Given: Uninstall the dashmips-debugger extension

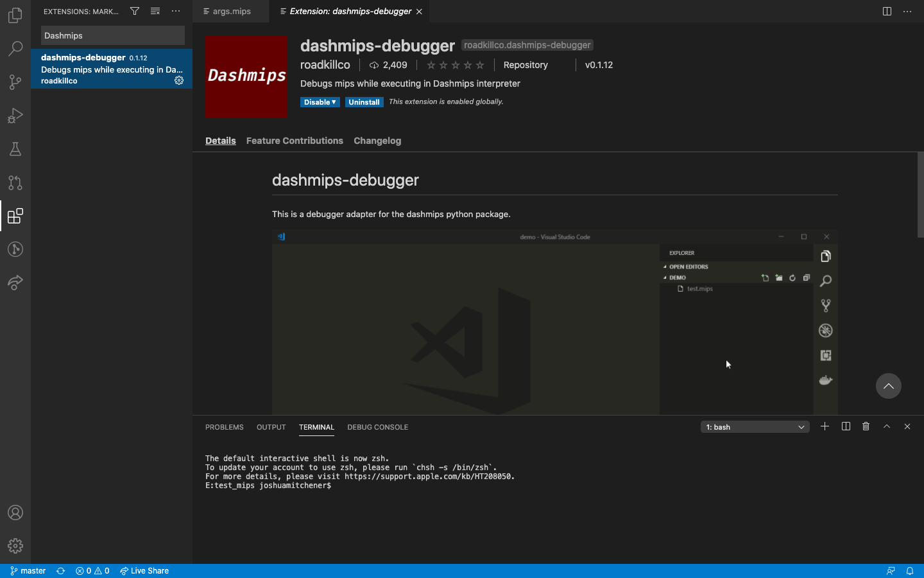Looking at the screenshot, I should click(x=364, y=102).
